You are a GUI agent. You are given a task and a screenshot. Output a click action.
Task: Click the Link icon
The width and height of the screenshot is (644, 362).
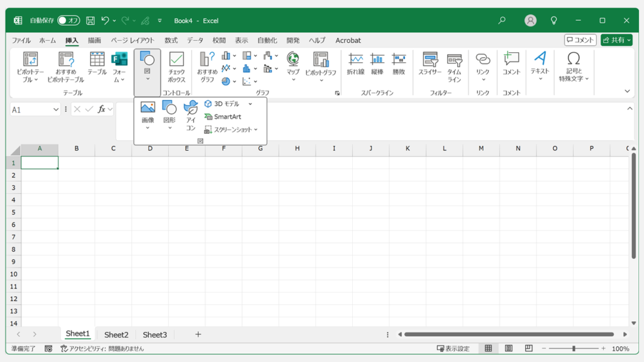coord(483,59)
